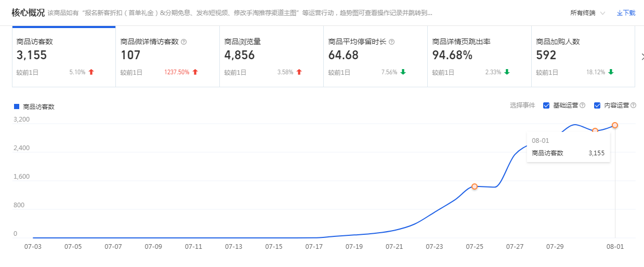Screen dimensions: 644x267
Task: Select the 商品平均停留时长 metric card
Action: 375,57
